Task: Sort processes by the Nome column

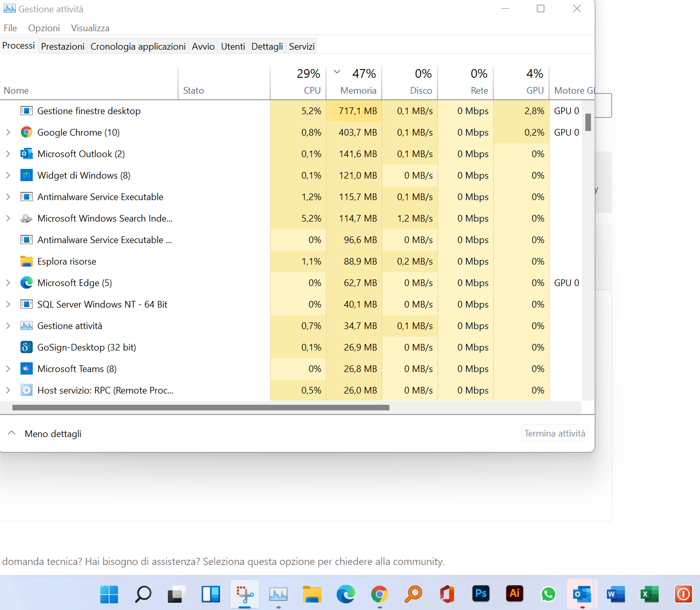Action: pos(89,82)
